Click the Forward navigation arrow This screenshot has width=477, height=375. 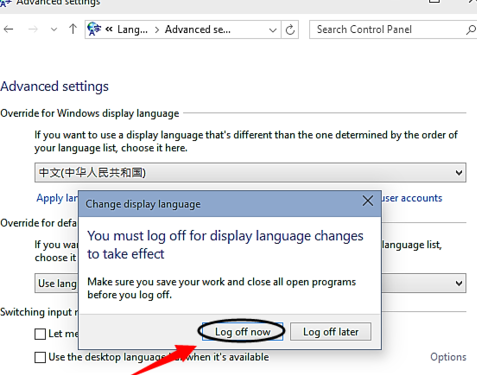tap(33, 30)
